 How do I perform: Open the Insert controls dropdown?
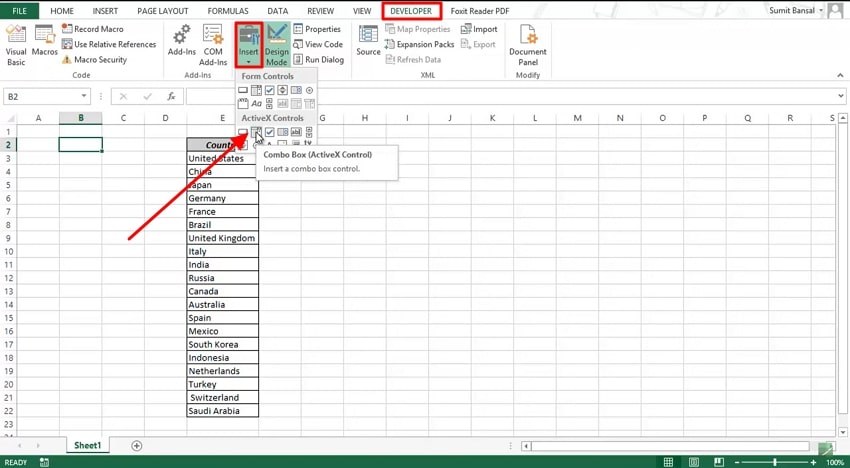[249, 45]
